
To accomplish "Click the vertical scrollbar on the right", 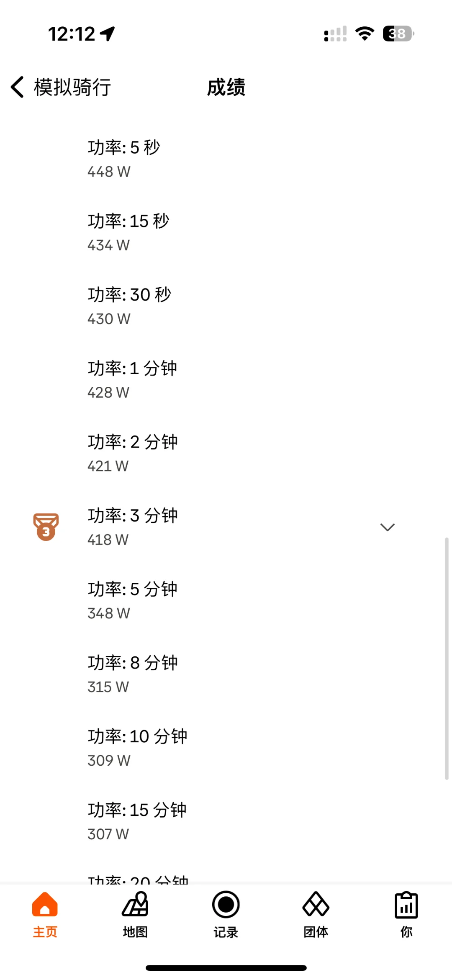I will 447,658.
